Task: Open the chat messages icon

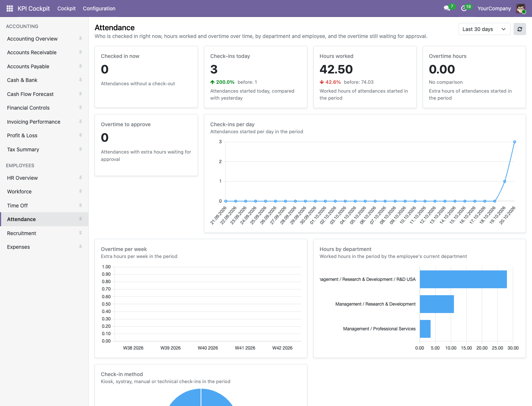Action: (x=447, y=8)
